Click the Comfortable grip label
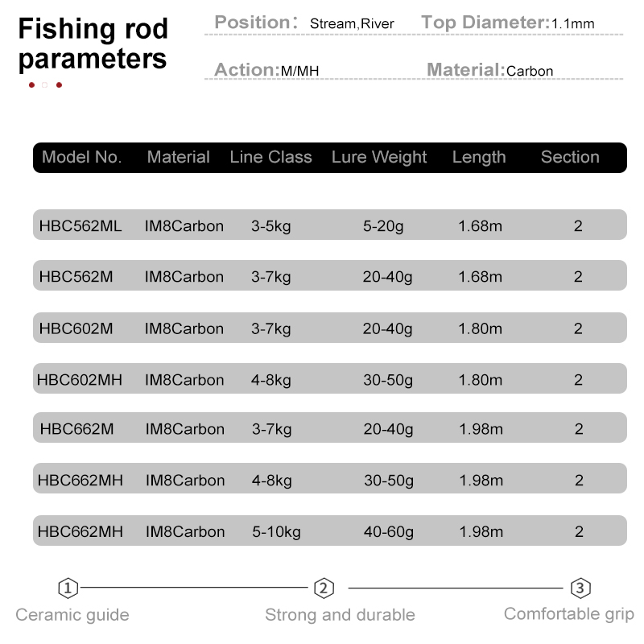644x644 pixels. click(569, 614)
